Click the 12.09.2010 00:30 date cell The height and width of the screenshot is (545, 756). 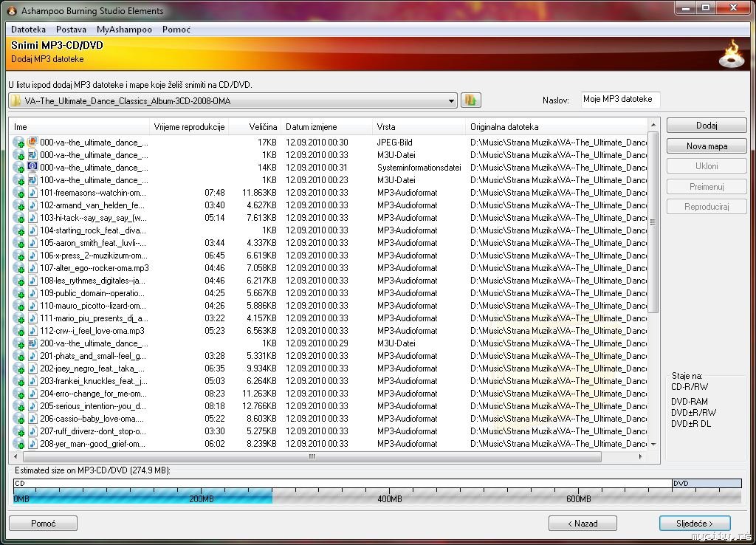(317, 142)
